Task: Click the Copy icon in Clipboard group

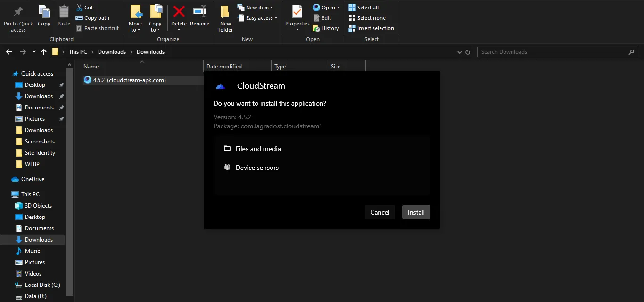Action: tap(44, 11)
